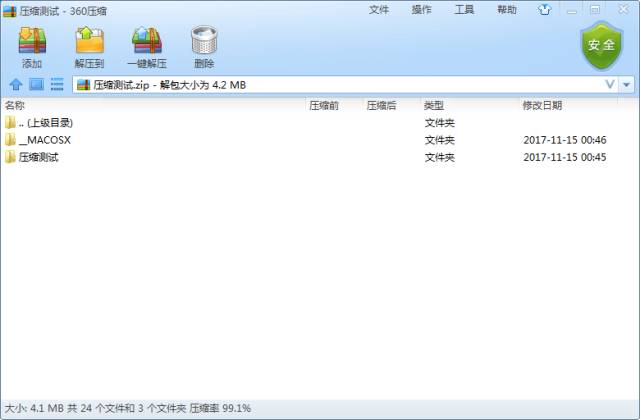Click the folder icon of 压缩测试 row

coord(10,157)
